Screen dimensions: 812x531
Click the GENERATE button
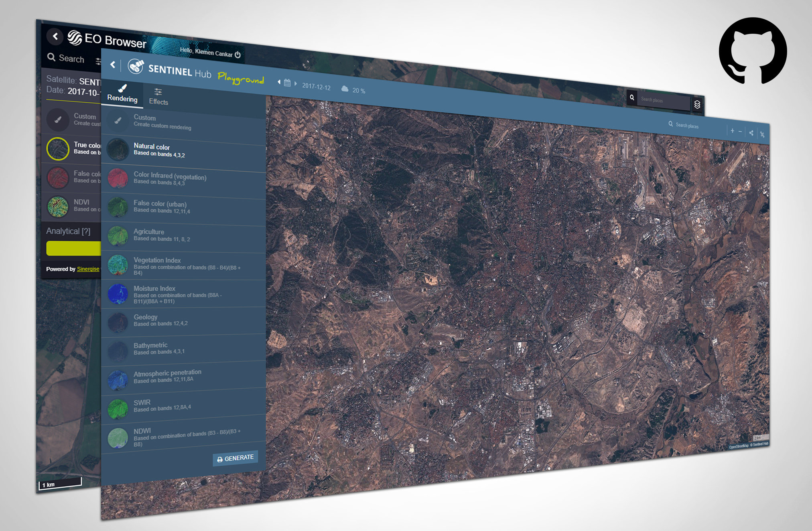pos(235,458)
